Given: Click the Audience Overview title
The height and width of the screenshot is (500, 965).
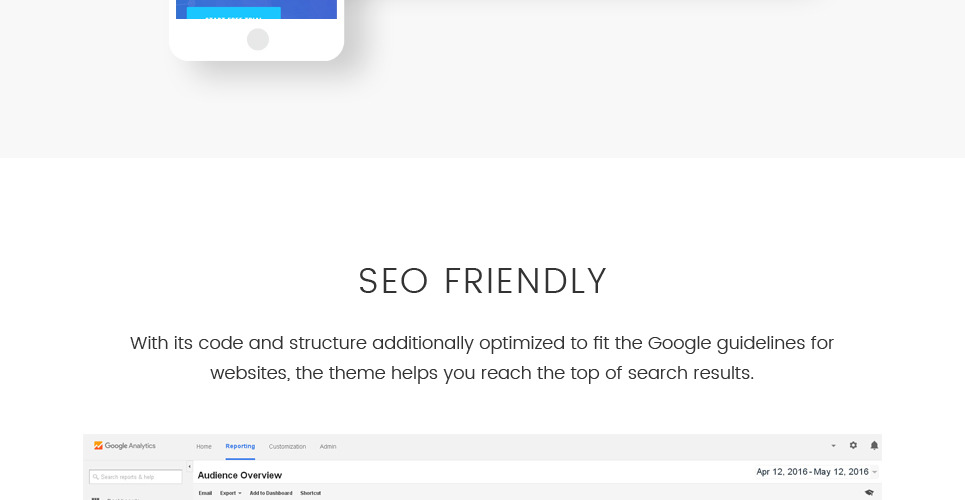Looking at the screenshot, I should pyautogui.click(x=240, y=475).
